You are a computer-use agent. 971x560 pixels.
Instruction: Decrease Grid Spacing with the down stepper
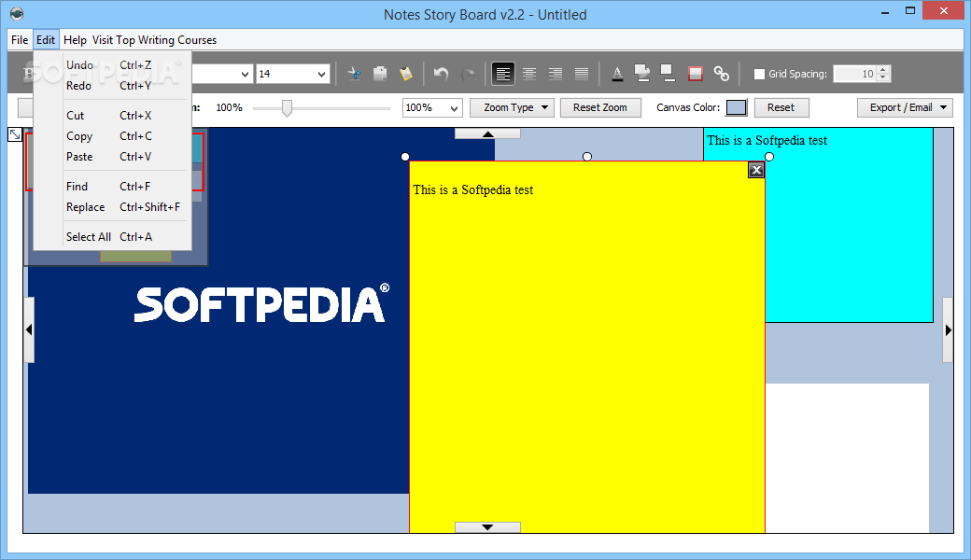[x=883, y=78]
